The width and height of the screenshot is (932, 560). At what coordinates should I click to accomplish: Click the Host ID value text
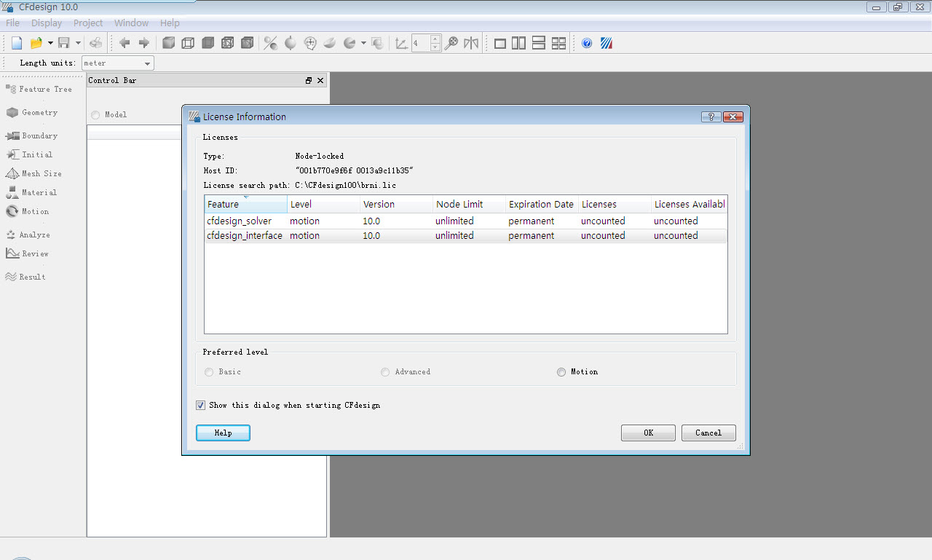[354, 170]
